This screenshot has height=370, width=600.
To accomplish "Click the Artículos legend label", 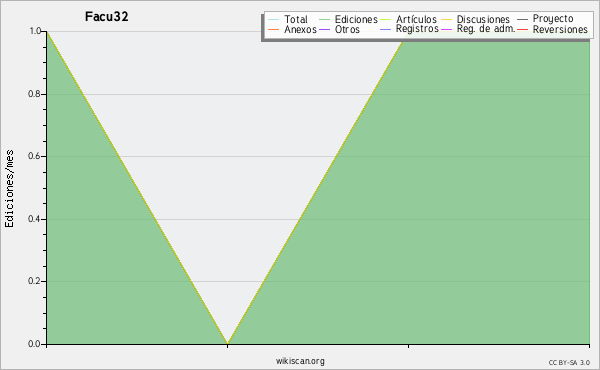I will (416, 19).
